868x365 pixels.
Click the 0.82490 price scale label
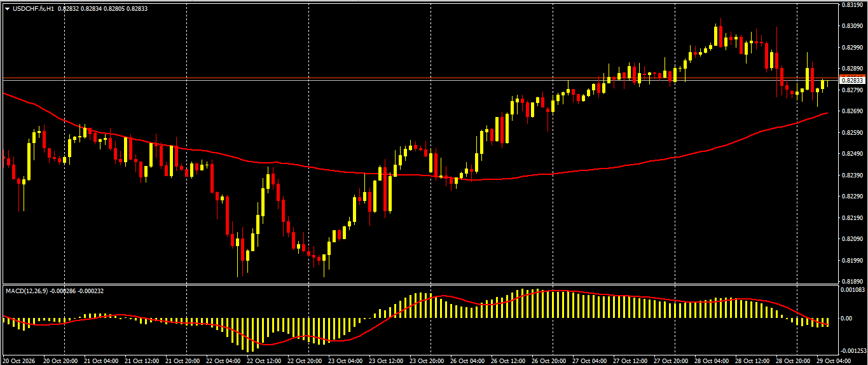pyautogui.click(x=852, y=154)
